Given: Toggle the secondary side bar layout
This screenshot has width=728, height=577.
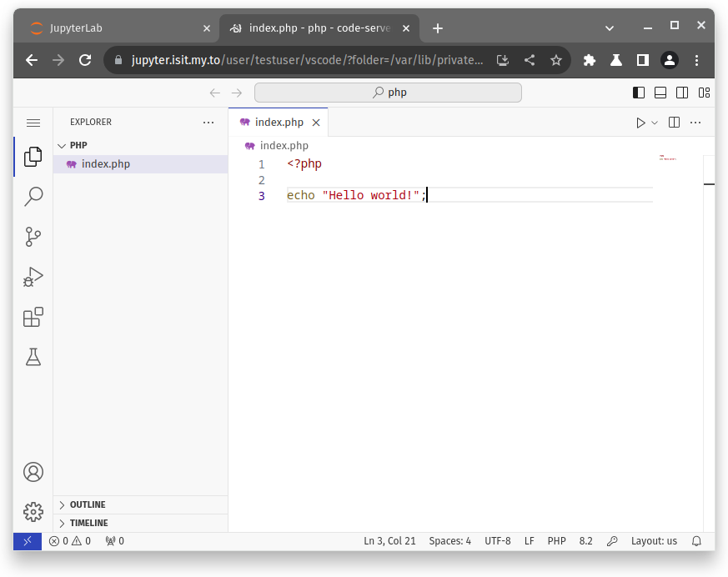Looking at the screenshot, I should coord(682,93).
